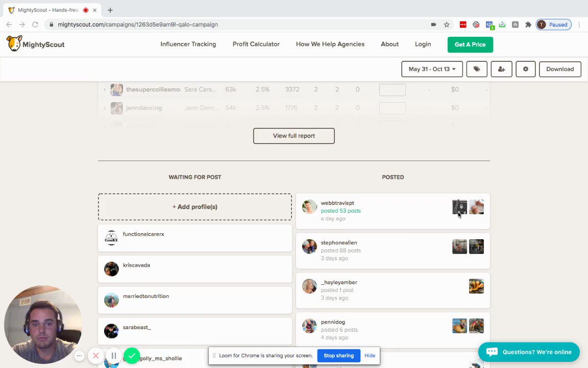Pause the Loom recording
The width and height of the screenshot is (588, 368).
coord(114,355)
